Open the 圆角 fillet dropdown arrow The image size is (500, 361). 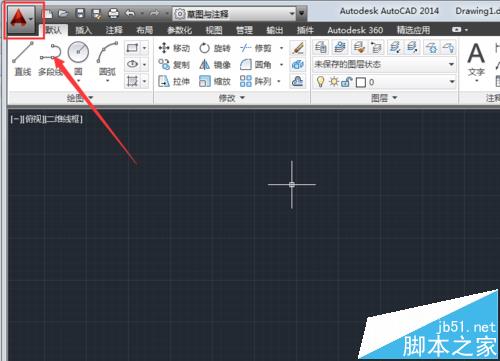coord(282,64)
